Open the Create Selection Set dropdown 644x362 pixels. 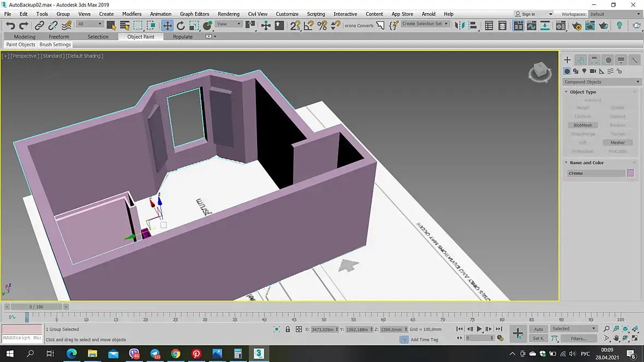[425, 24]
